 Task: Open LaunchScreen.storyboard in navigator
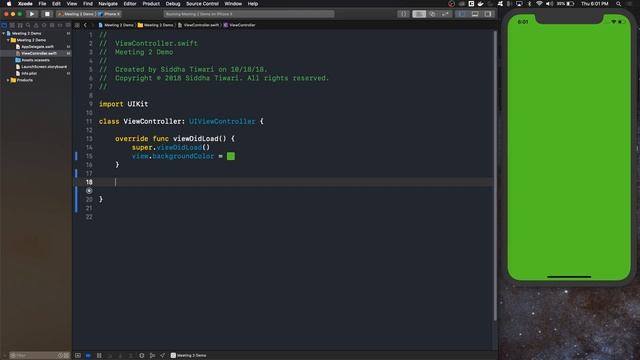[44, 67]
